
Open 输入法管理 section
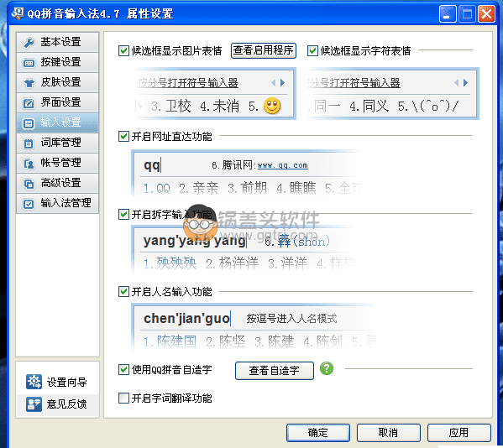click(57, 204)
